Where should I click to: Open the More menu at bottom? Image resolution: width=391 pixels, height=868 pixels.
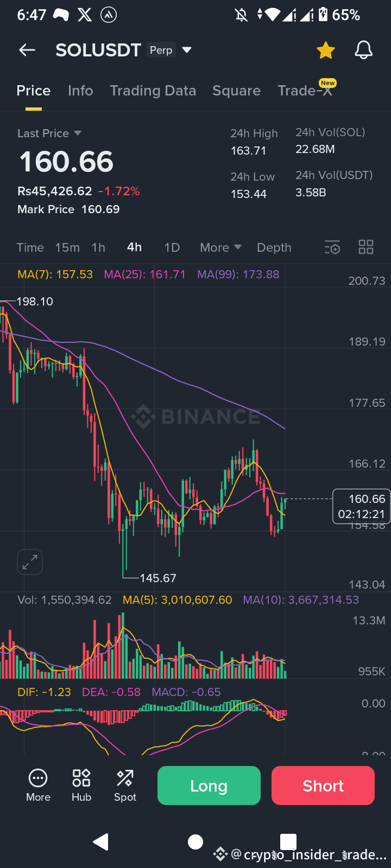pos(38,785)
